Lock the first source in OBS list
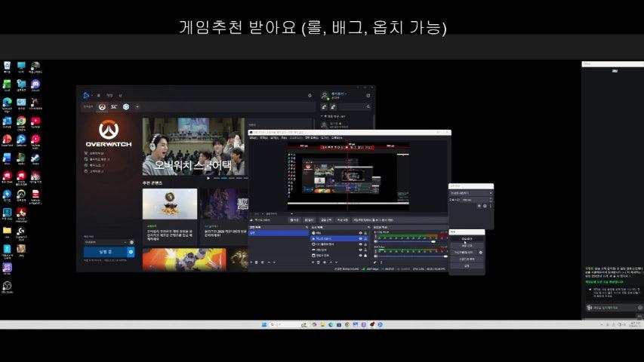The height and width of the screenshot is (362, 644). [365, 233]
